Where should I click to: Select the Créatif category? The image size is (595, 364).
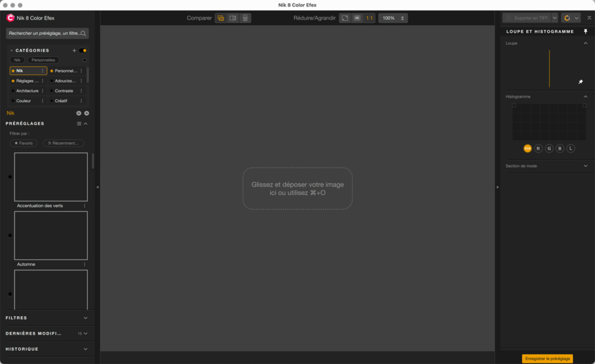pos(61,101)
